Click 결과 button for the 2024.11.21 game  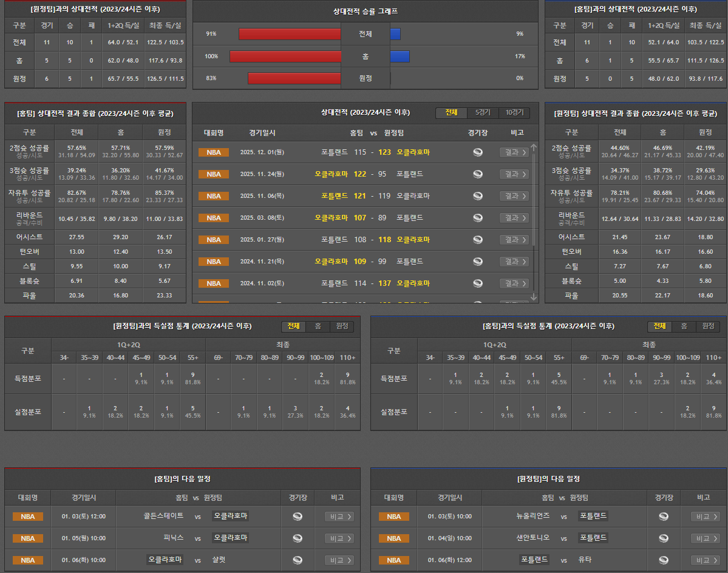514,262
